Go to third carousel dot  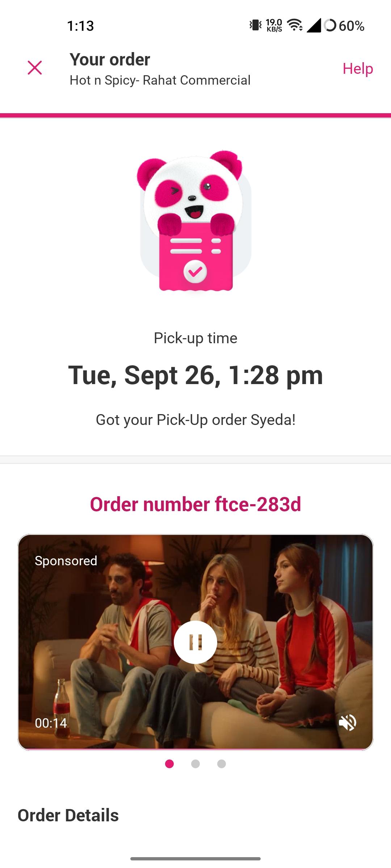coord(222,764)
